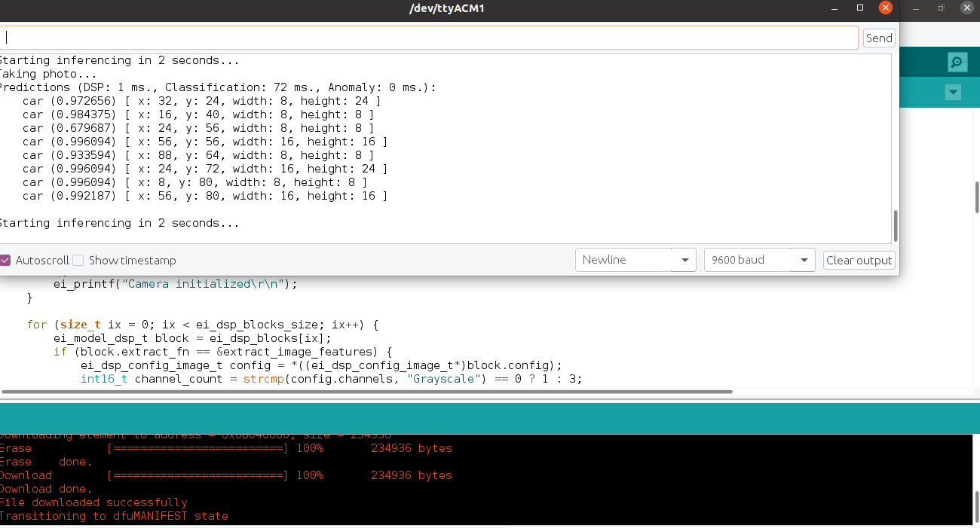Image resolution: width=980 pixels, height=528 pixels.
Task: Enable the Show timestamp checkbox
Action: (78, 260)
